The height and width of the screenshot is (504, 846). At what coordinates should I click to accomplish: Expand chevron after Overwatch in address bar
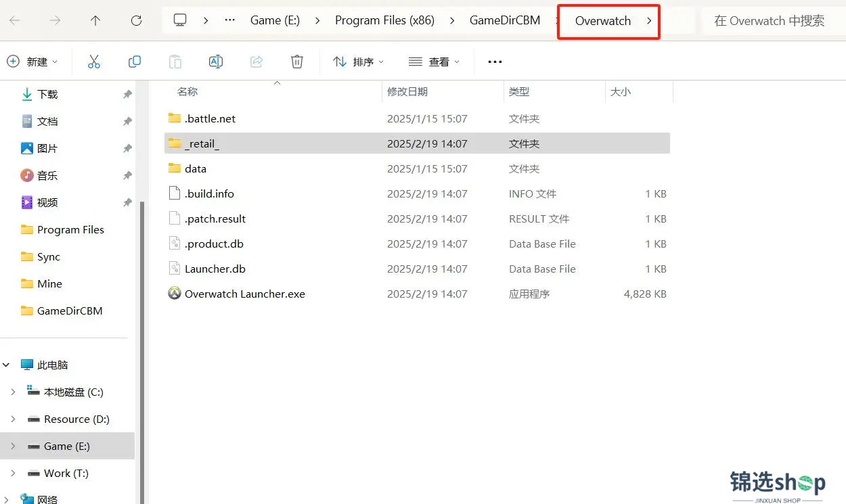[649, 21]
